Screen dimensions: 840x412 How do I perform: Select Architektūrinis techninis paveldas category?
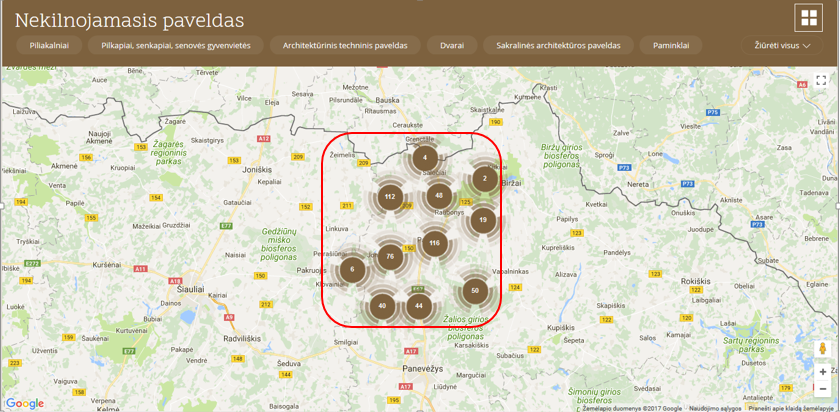point(345,45)
